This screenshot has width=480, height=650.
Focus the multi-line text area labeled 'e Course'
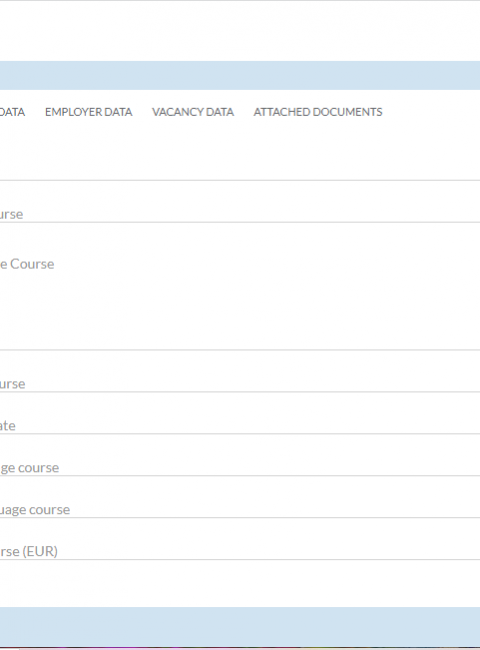coord(240,286)
